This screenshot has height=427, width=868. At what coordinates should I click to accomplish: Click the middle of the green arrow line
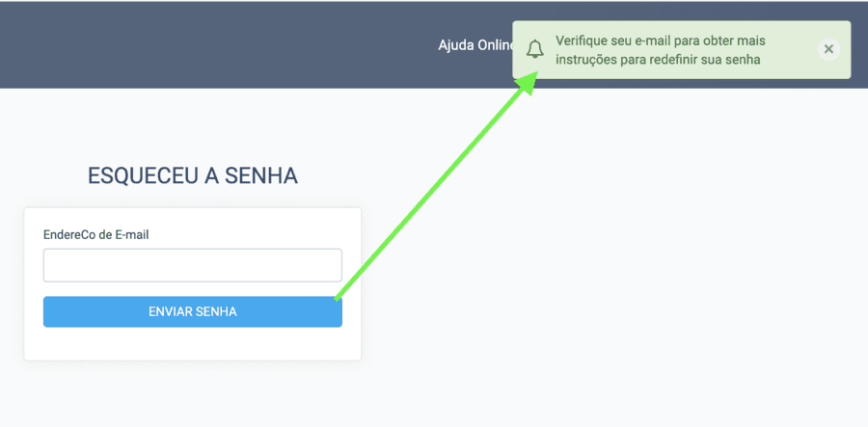pos(434,188)
